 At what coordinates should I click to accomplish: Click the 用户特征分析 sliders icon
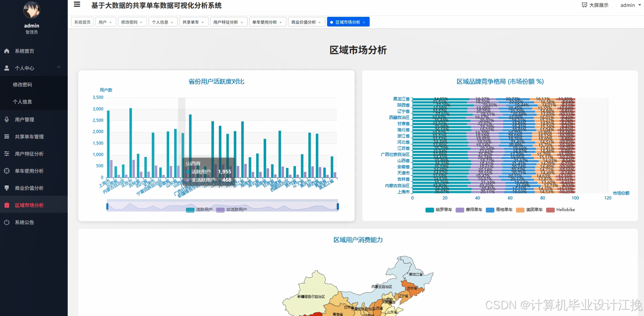6,154
